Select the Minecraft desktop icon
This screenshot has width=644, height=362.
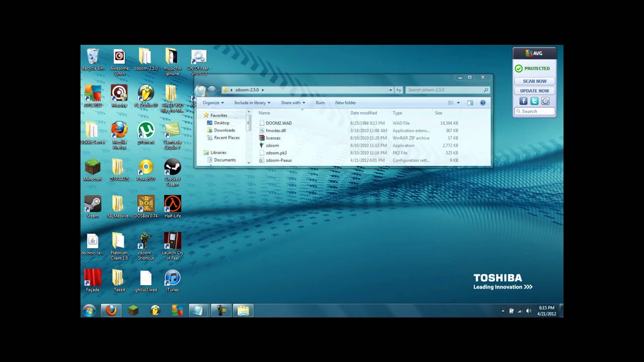pos(93,170)
